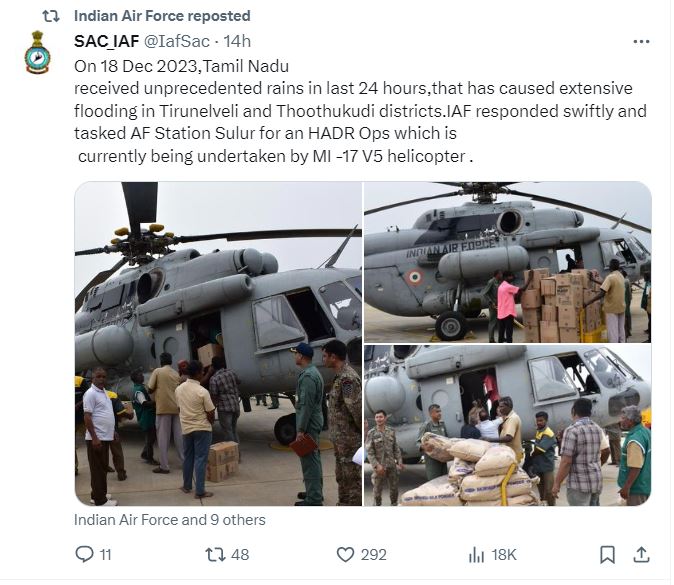Open SAC_IAF profile avatar
Viewport: 674px width, 585px height.
point(38,53)
